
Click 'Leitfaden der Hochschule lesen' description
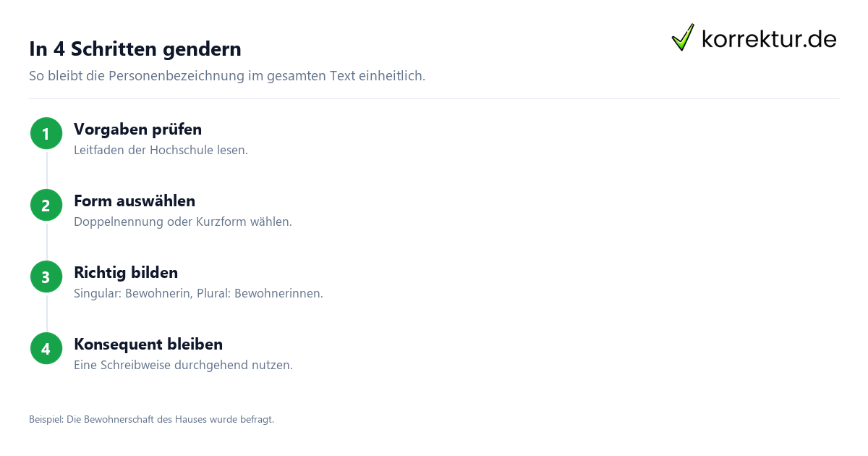click(x=161, y=151)
